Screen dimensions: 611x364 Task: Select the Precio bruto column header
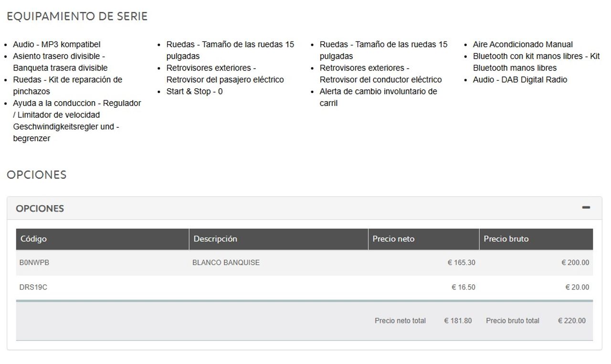pos(536,239)
